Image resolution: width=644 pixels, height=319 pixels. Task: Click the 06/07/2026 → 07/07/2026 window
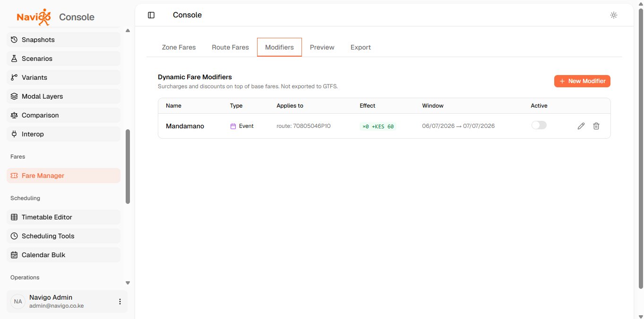458,126
